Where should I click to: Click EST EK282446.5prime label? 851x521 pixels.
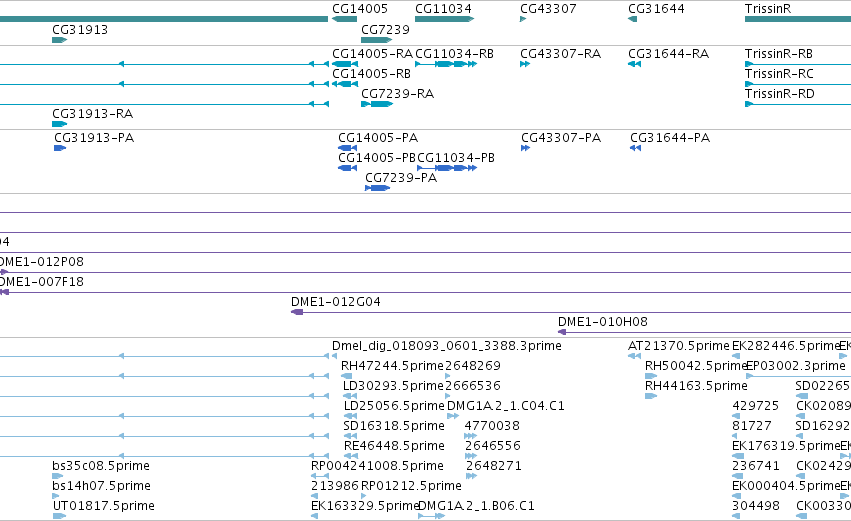tap(784, 346)
